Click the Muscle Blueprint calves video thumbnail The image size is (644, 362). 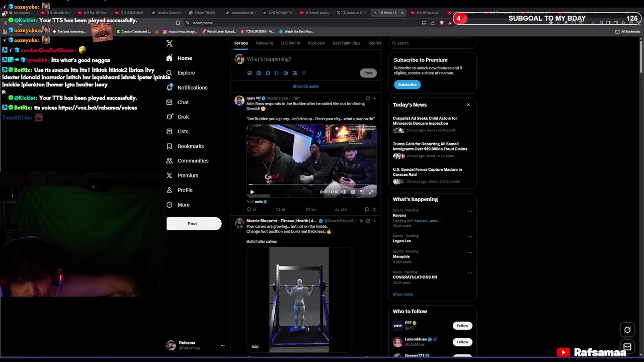(x=299, y=300)
